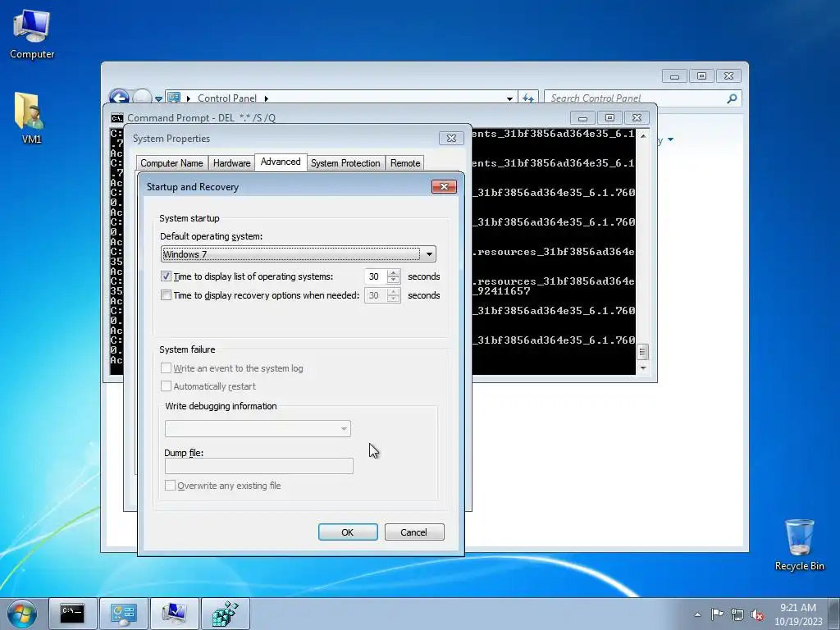Show hidden system tray icons

(x=697, y=614)
